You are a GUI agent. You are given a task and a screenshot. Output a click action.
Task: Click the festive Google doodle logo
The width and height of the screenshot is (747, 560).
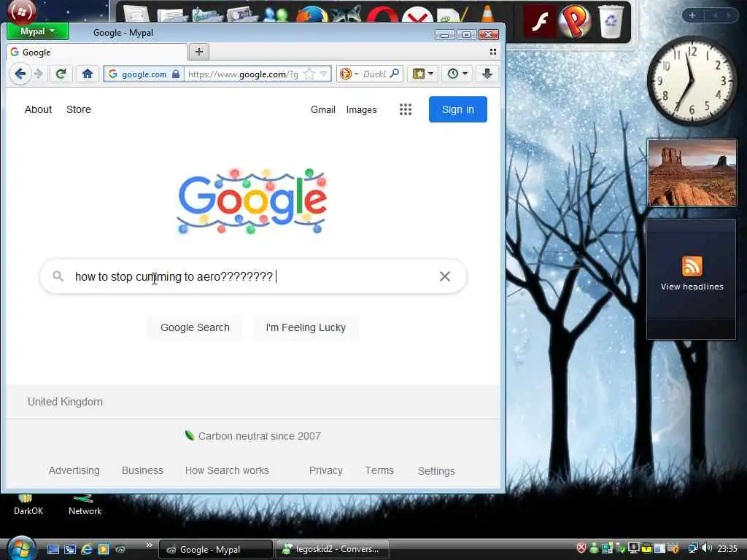click(252, 201)
